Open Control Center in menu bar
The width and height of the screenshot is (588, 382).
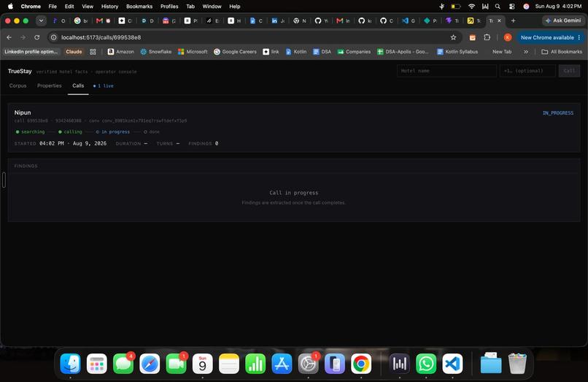512,7
